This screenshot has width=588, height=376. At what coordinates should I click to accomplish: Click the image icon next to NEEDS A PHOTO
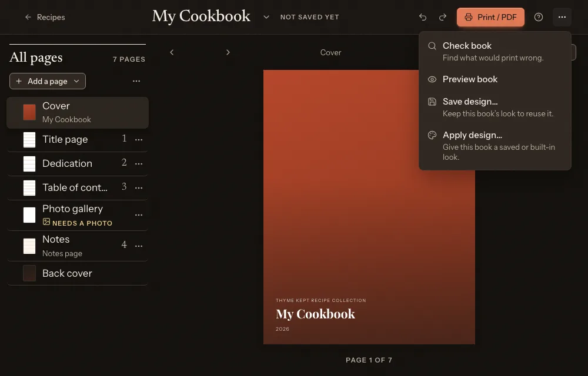coord(46,221)
